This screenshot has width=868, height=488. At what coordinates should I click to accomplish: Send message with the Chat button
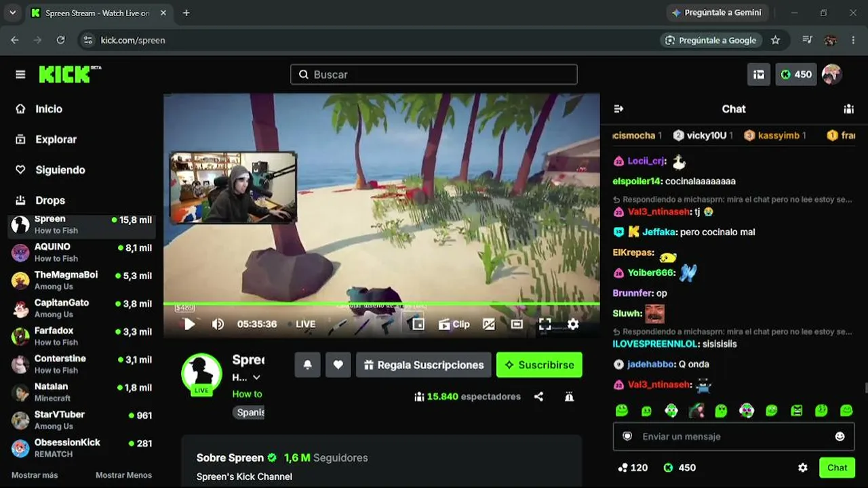pyautogui.click(x=837, y=468)
